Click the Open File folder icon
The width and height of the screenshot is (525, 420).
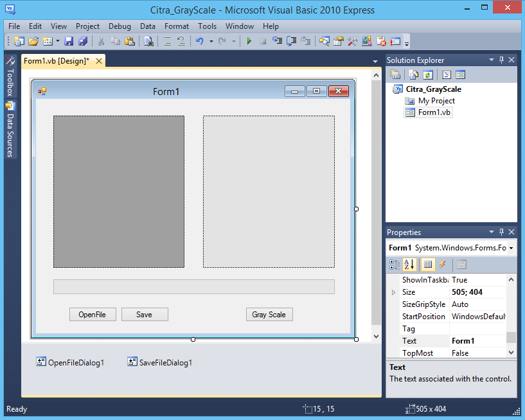(33, 41)
